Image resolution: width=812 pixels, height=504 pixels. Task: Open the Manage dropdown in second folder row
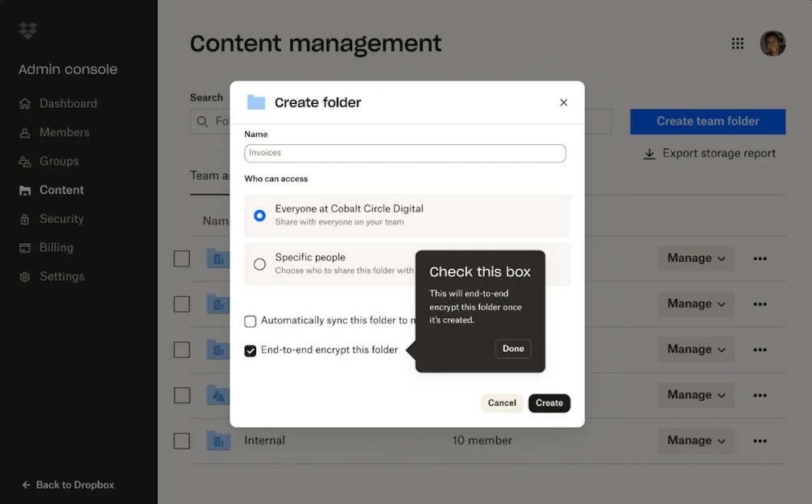pyautogui.click(x=696, y=304)
